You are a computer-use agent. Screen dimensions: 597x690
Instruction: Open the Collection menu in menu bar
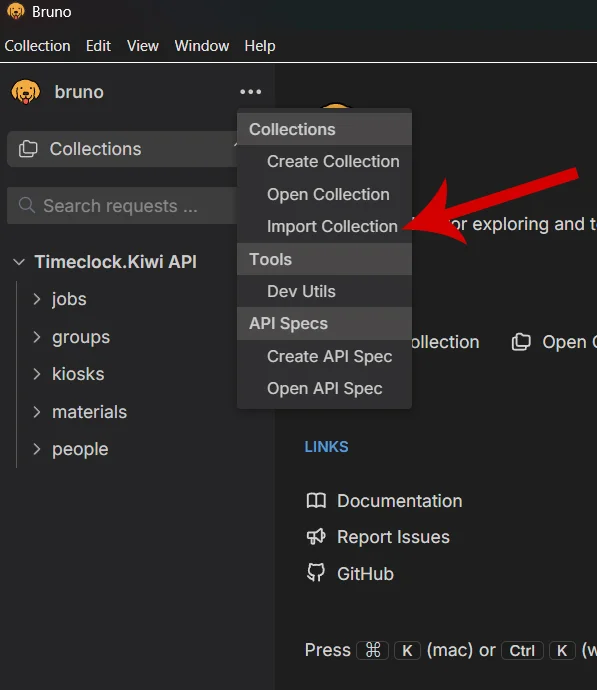[37, 46]
